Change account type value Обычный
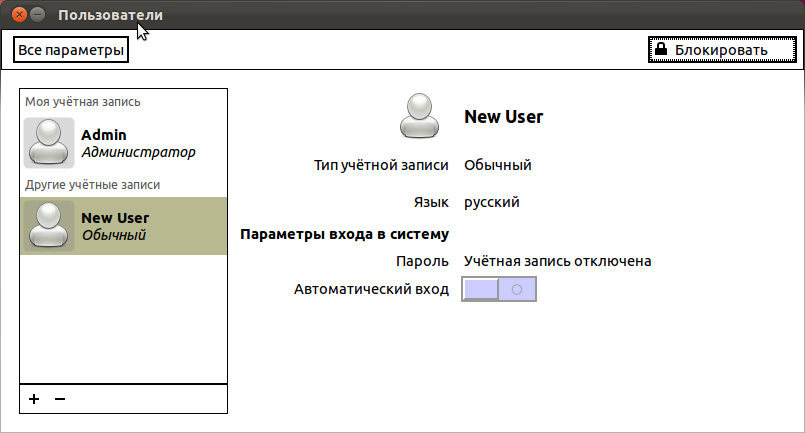Image resolution: width=805 pixels, height=433 pixels. [x=498, y=165]
